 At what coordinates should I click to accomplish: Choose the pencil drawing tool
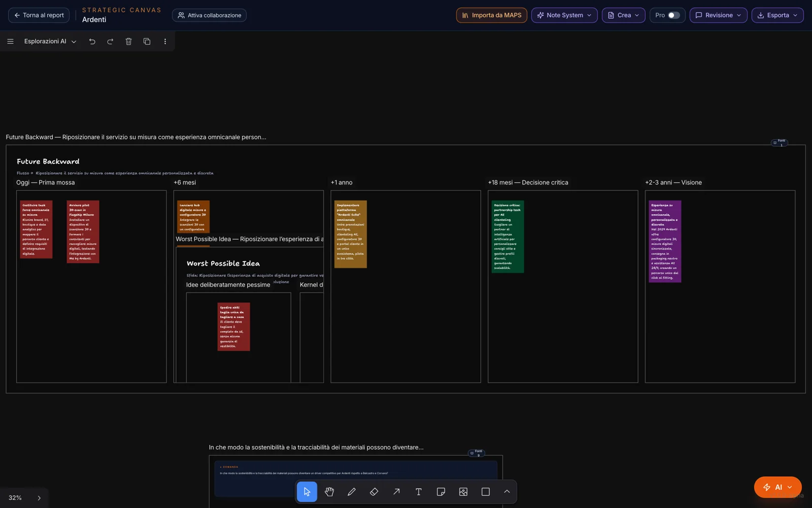click(x=352, y=492)
